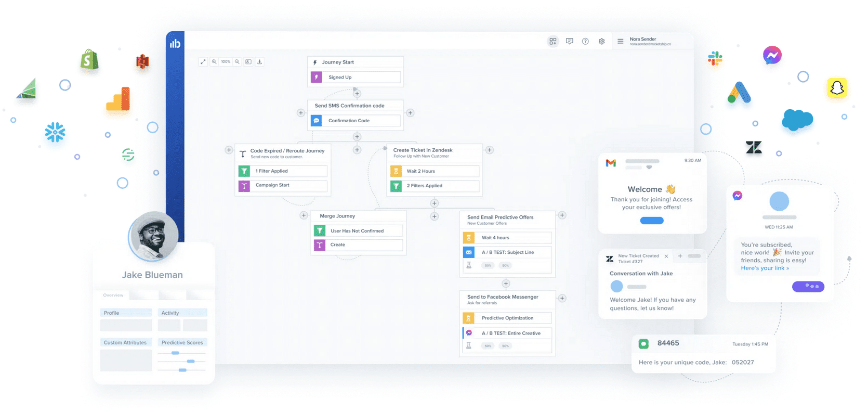Viewport: 868px width, 412px height.
Task: Click plus right of Send Email Predictive Offers
Action: tap(562, 215)
